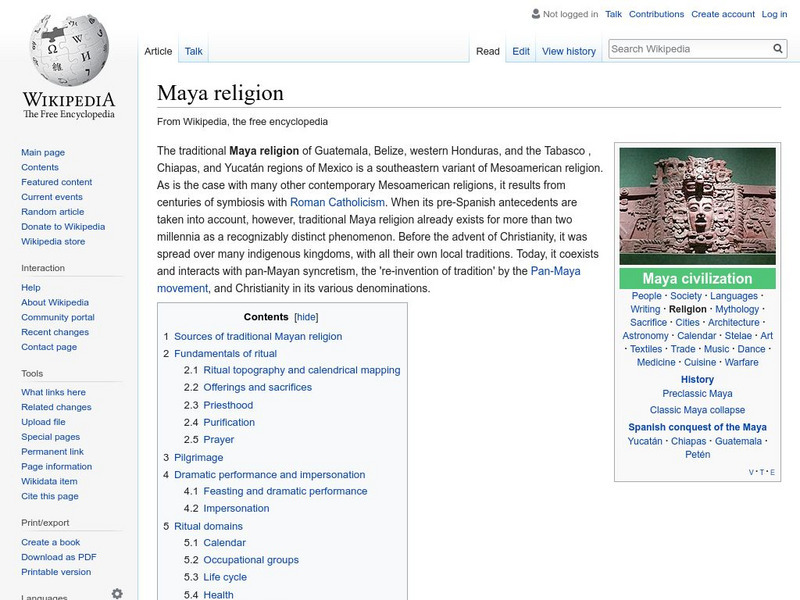Follow the Pan-Maya movement link
The image size is (800, 600).
[x=555, y=271]
